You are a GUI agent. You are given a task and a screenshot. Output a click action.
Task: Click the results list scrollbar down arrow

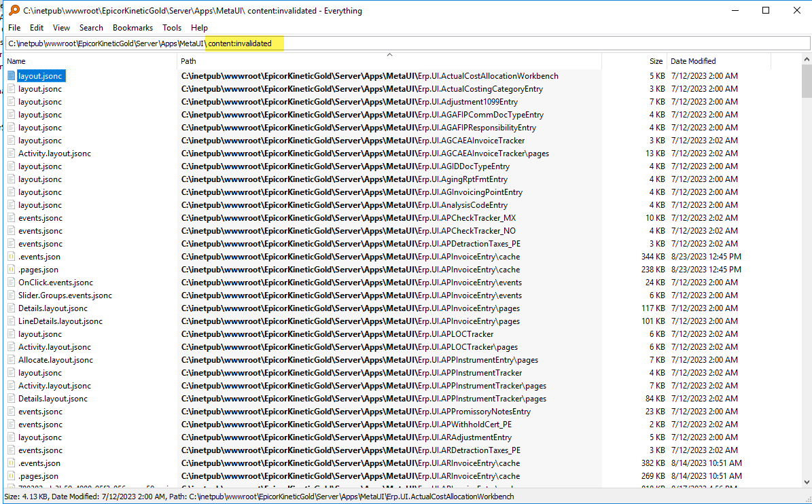[807, 482]
